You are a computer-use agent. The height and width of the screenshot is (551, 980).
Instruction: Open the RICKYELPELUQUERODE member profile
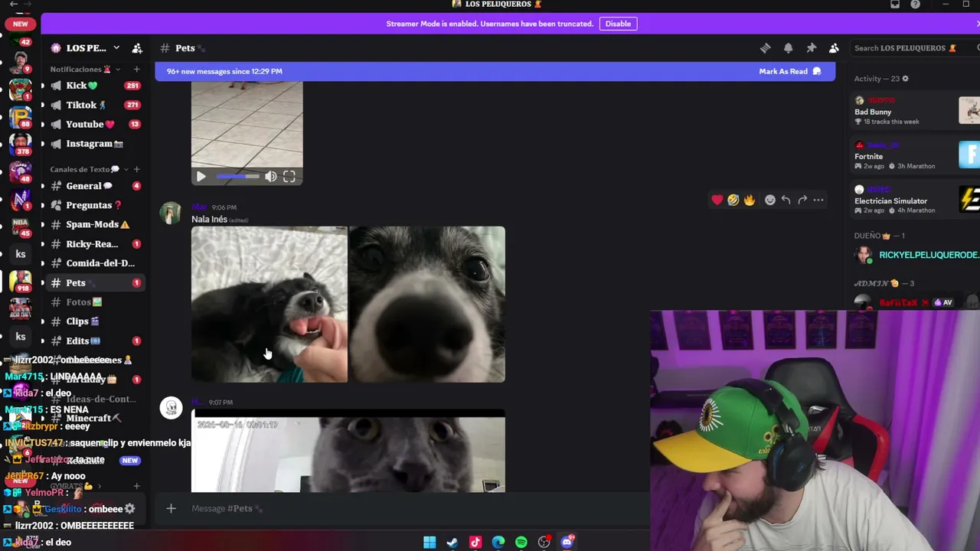[916, 255]
